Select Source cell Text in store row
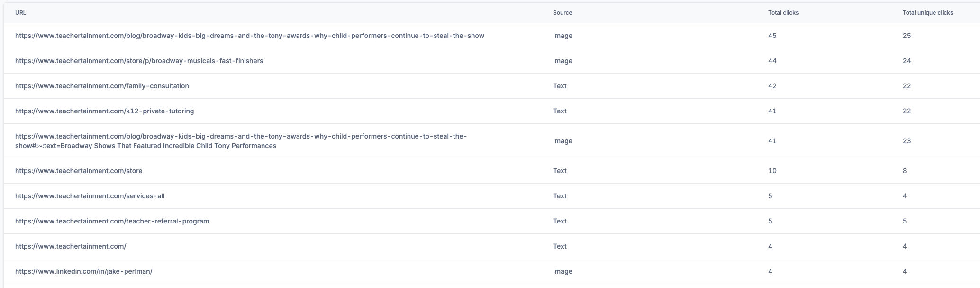 pyautogui.click(x=560, y=171)
